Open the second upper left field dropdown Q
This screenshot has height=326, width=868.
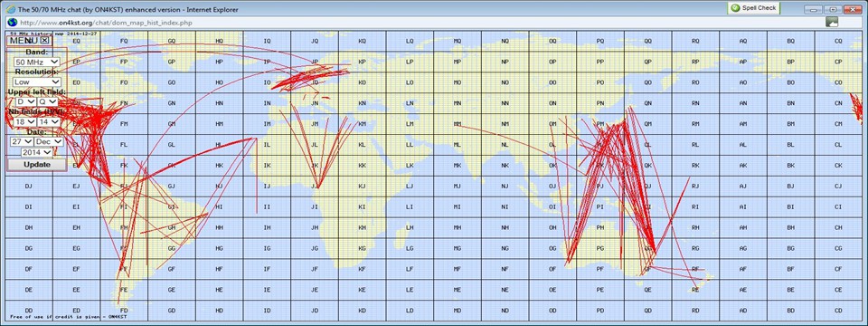pyautogui.click(x=48, y=102)
